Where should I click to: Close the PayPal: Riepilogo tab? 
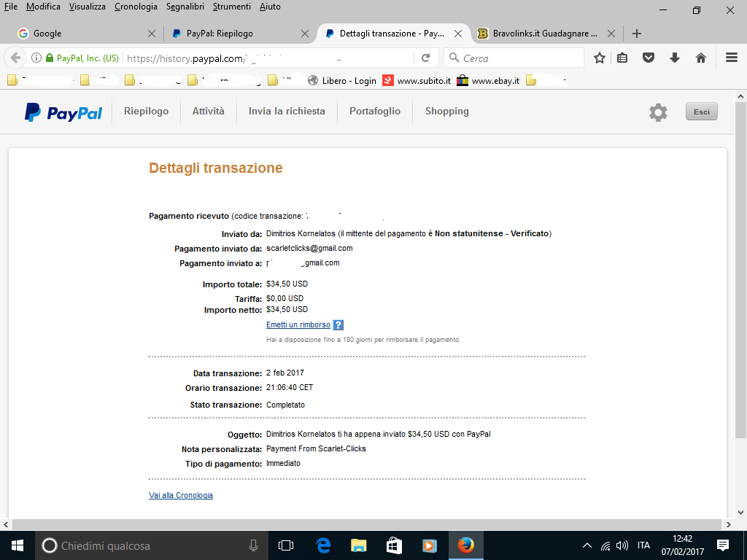tap(305, 34)
